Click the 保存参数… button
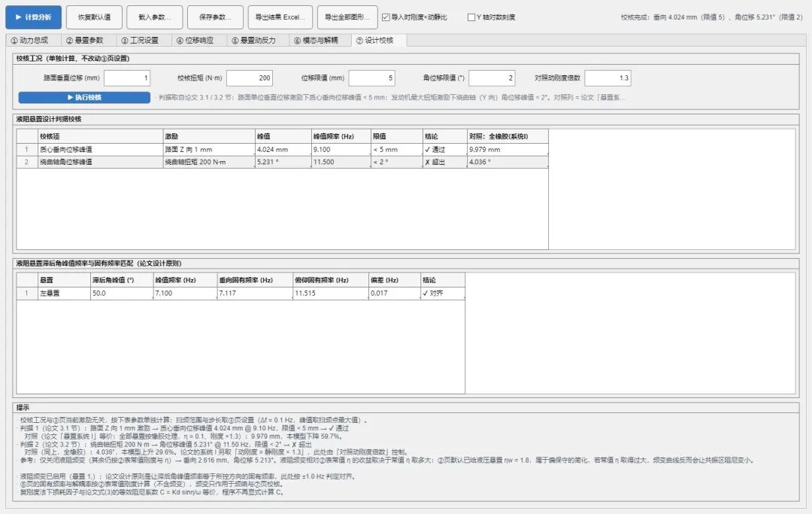The height and width of the screenshot is (514, 812). point(216,17)
